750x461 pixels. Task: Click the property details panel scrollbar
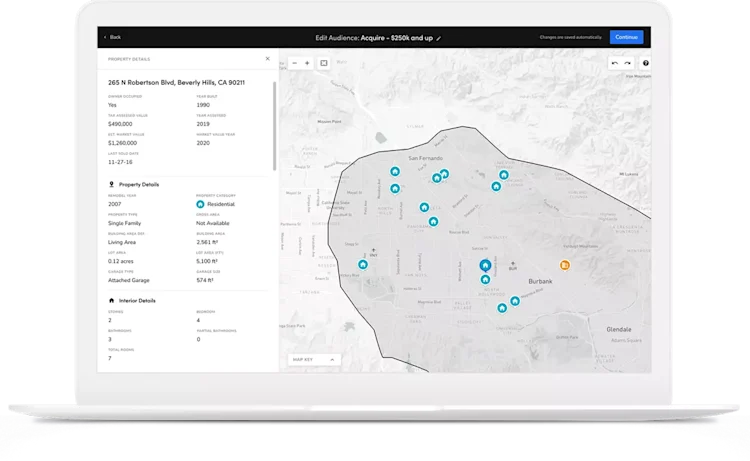click(275, 126)
